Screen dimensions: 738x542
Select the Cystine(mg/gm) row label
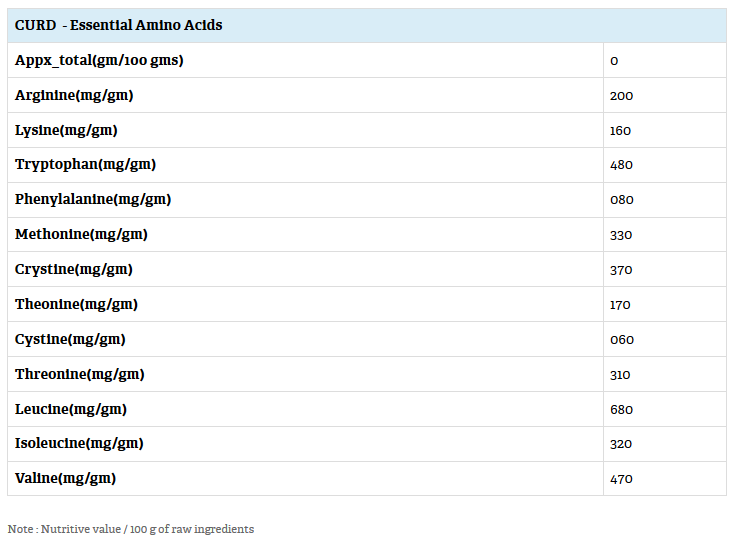[70, 339]
